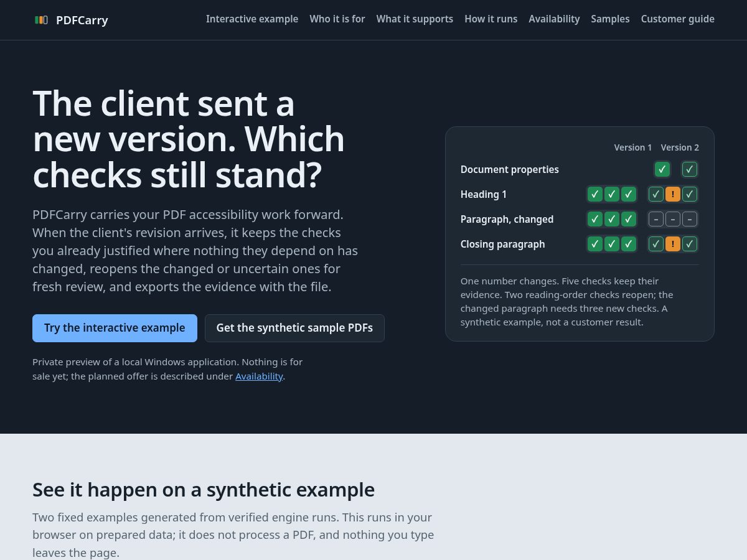
Task: Click Document properties Version 2 check chip
Action: tap(690, 169)
